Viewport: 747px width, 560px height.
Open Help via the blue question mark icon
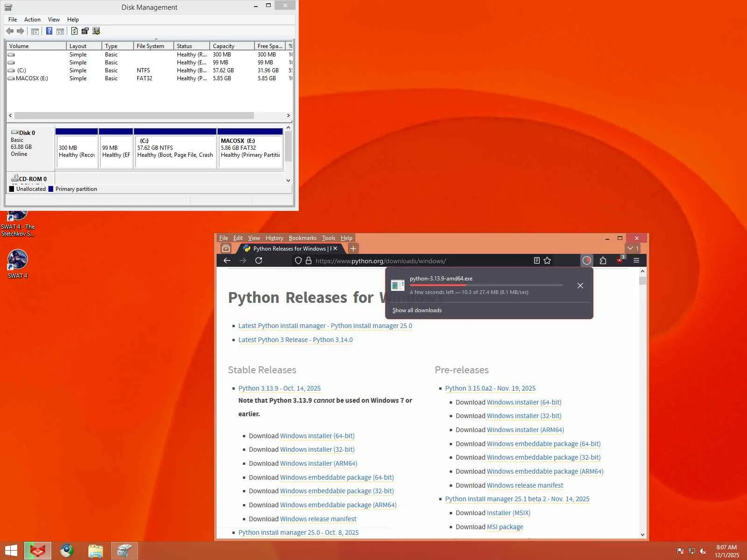pos(49,31)
